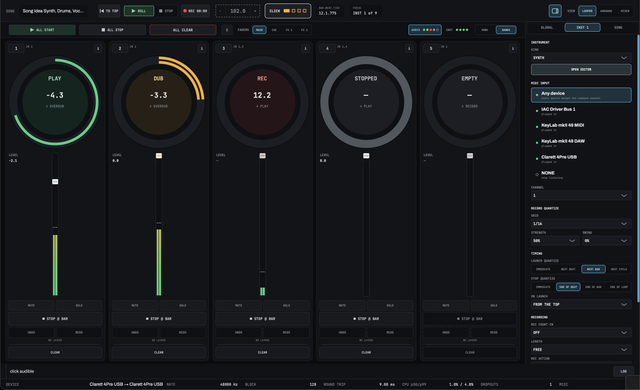640x390 pixels.
Task: Click the track 2 level fader handle
Action: (x=159, y=156)
